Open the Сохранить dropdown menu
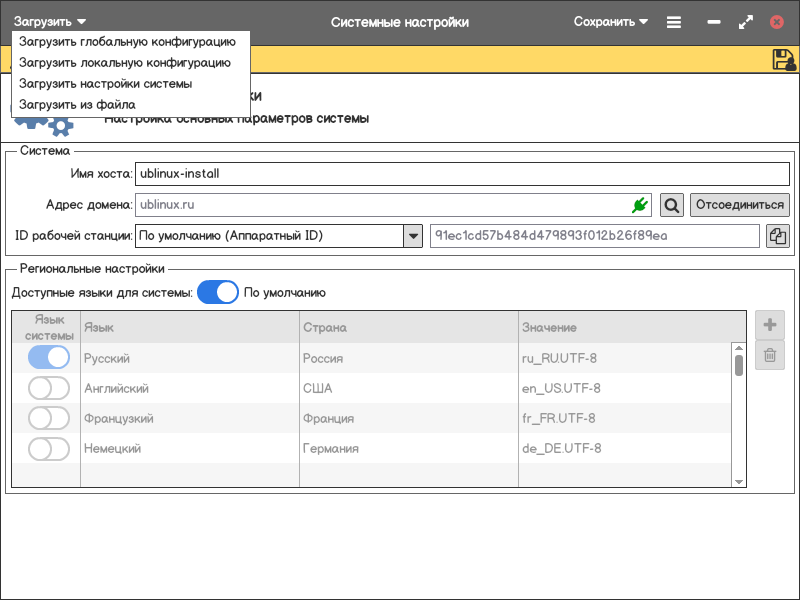 tap(610, 22)
